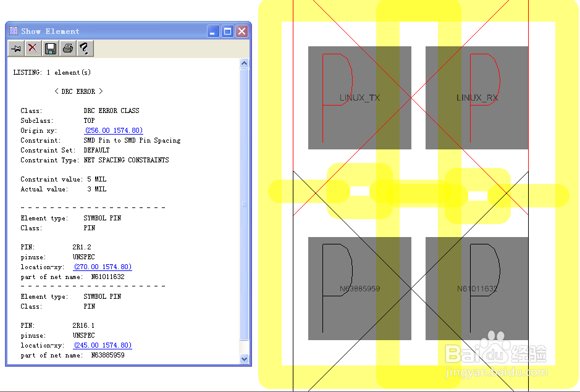Click the 'Actual value: 3 MIL' line
Screen dimensions: 580x392
click(64, 189)
